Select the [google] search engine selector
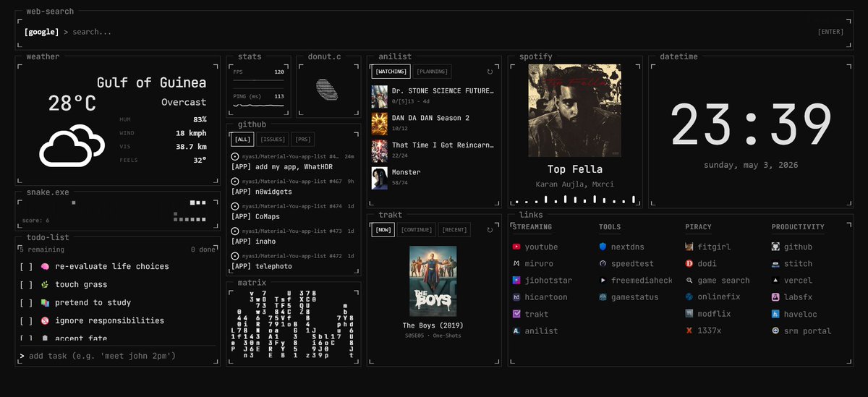This screenshot has height=397, width=868. point(41,32)
